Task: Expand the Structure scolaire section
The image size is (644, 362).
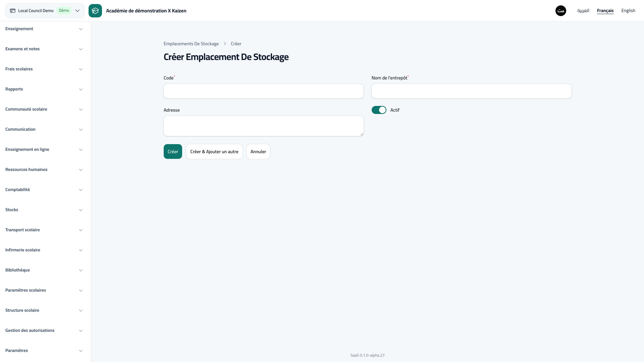Action: (x=44, y=310)
